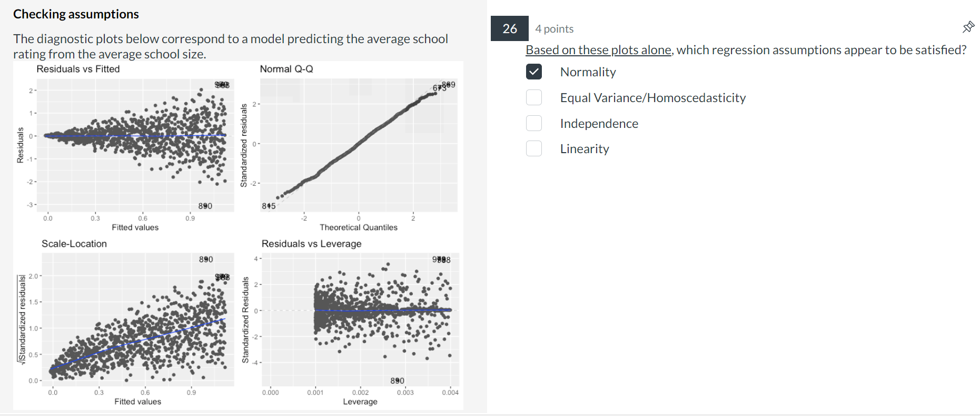The height and width of the screenshot is (420, 980).
Task: Enable the Independence checkbox
Action: pos(533,123)
